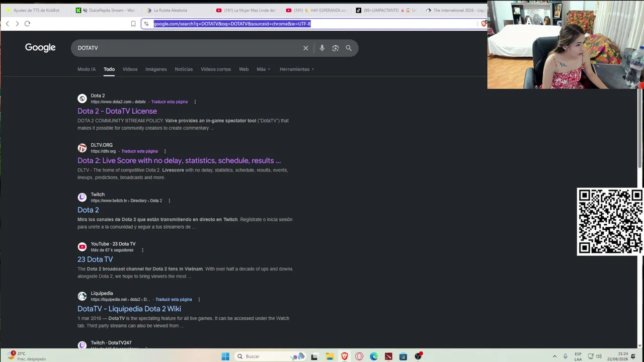Open options for Twitch Dota 2 result
This screenshot has height=362, width=644.
click(169, 201)
